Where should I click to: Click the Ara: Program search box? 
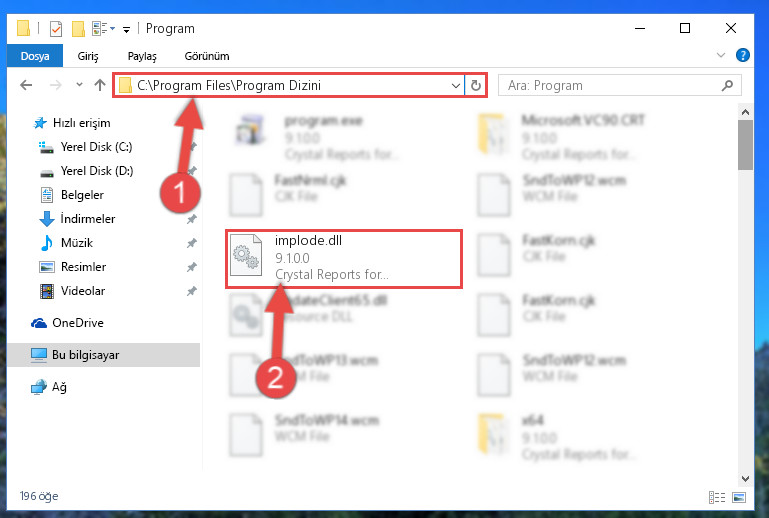point(620,85)
